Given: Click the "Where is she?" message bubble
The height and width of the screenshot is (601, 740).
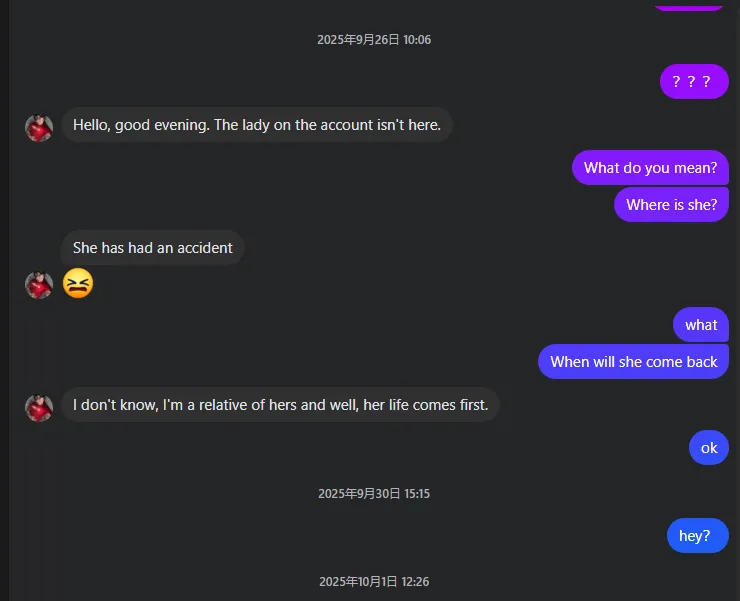Looking at the screenshot, I should pyautogui.click(x=671, y=205).
